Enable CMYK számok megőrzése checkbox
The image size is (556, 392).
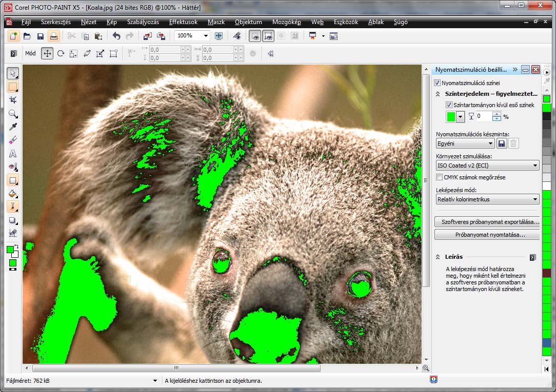coord(440,177)
